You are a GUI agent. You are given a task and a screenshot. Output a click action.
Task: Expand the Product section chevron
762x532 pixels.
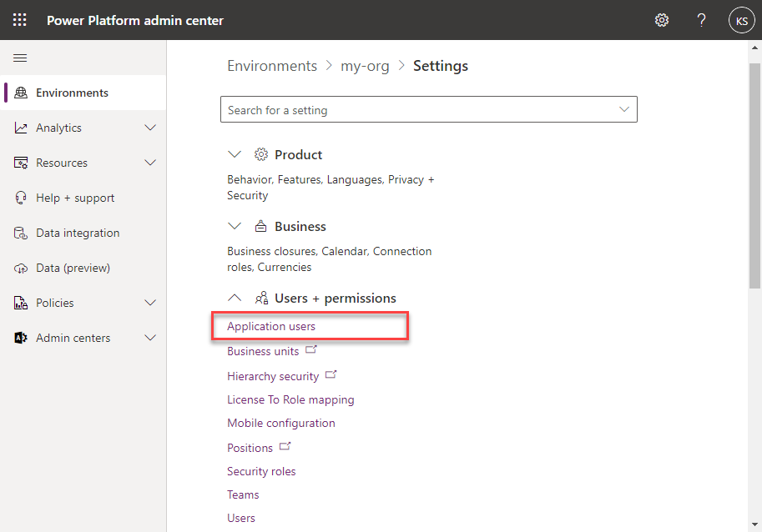235,154
